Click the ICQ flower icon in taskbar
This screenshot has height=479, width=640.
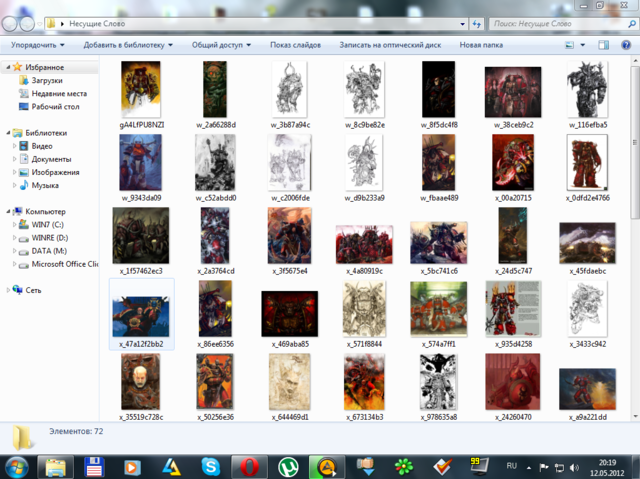(x=404, y=467)
